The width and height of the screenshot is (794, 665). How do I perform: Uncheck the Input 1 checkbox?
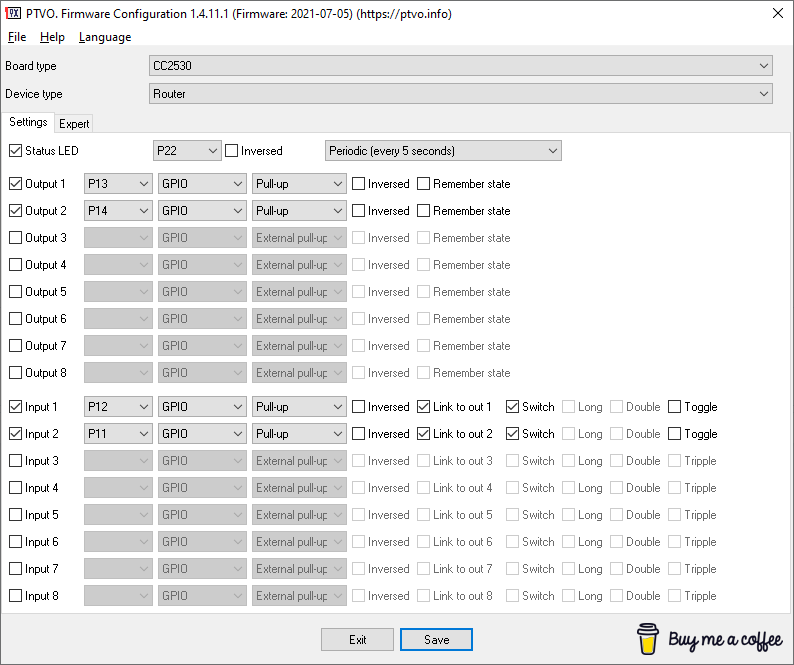click(x=16, y=407)
